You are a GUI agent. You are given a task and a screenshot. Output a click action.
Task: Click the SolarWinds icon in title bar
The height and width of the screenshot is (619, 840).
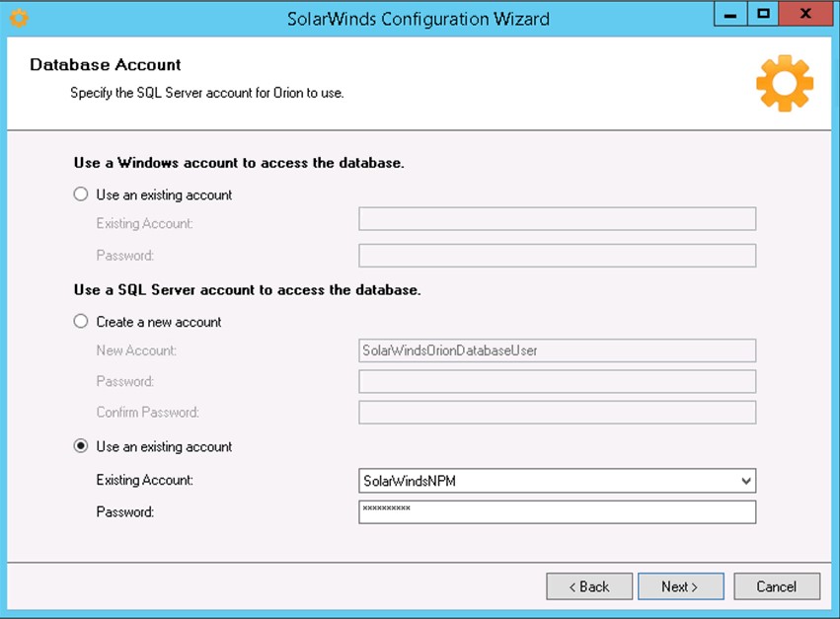(18, 18)
